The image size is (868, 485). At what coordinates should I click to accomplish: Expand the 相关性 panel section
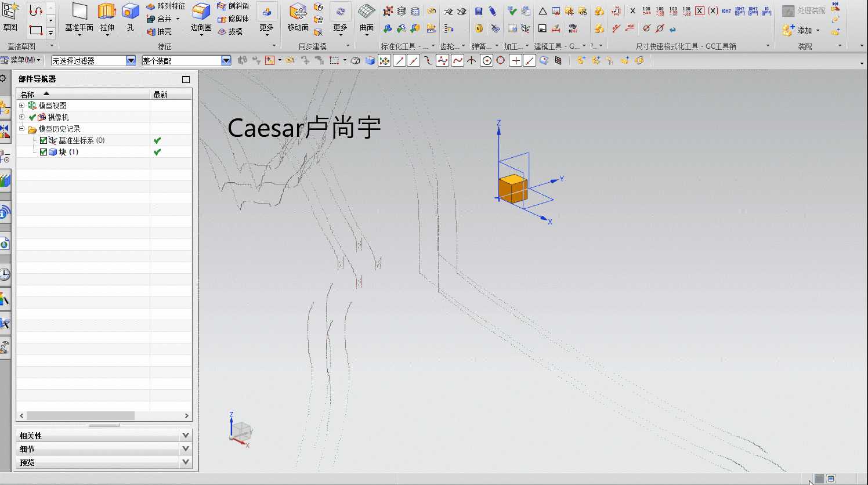[186, 435]
